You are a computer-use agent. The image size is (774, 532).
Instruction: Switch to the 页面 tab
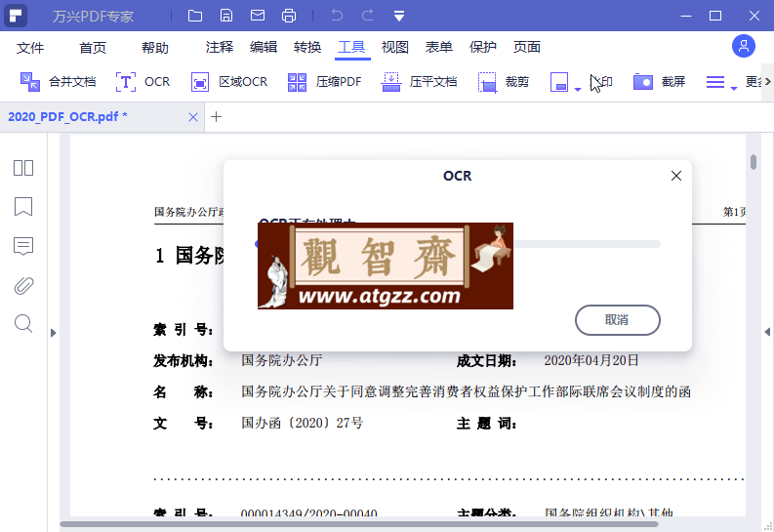tap(527, 47)
